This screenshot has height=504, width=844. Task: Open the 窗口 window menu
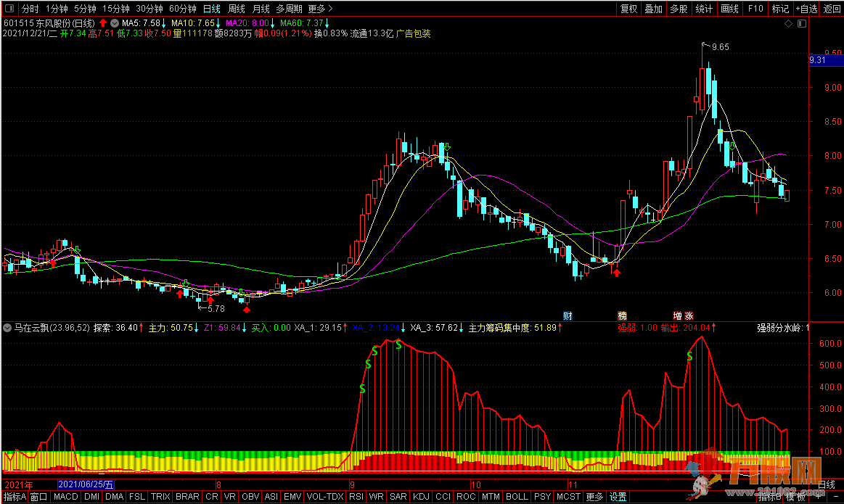(39, 497)
